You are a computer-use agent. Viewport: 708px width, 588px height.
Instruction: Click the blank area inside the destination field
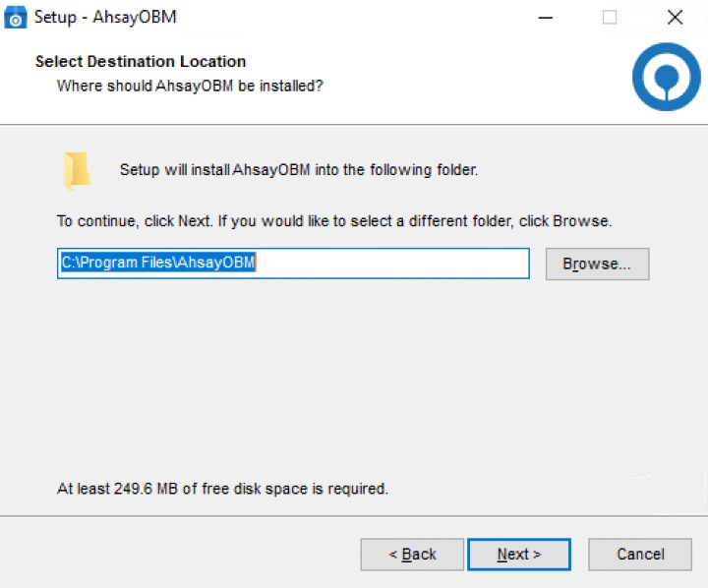(x=393, y=264)
